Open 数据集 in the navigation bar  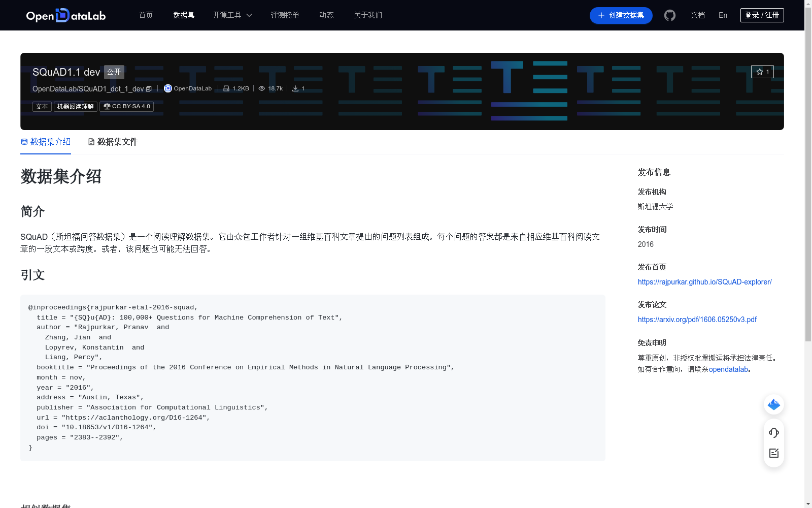[184, 15]
